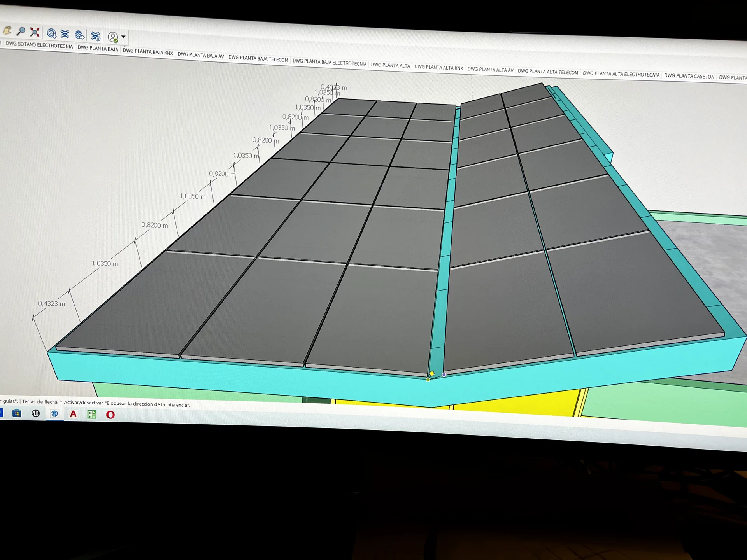Switch to DWG PLANTA BAJA scene tab
The height and width of the screenshot is (560, 747).
[98, 48]
